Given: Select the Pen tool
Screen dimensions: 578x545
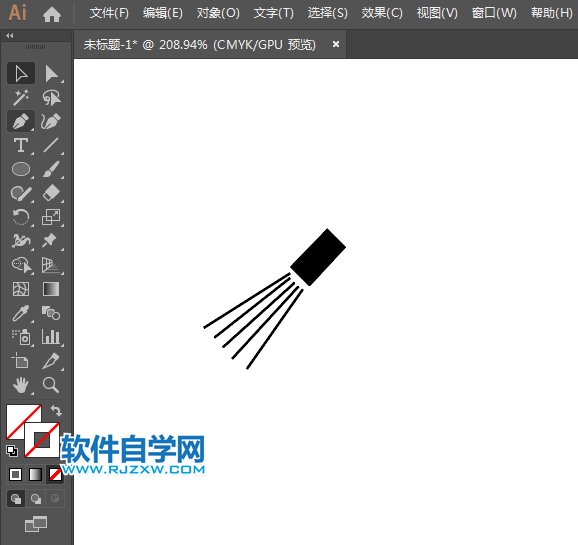Looking at the screenshot, I should [x=21, y=121].
